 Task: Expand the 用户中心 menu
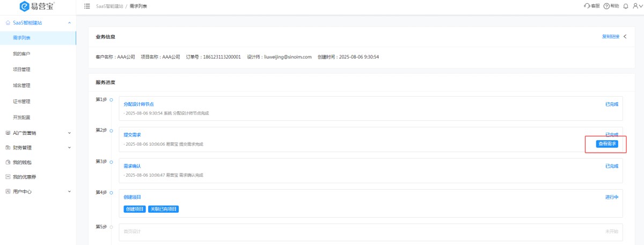click(69, 191)
